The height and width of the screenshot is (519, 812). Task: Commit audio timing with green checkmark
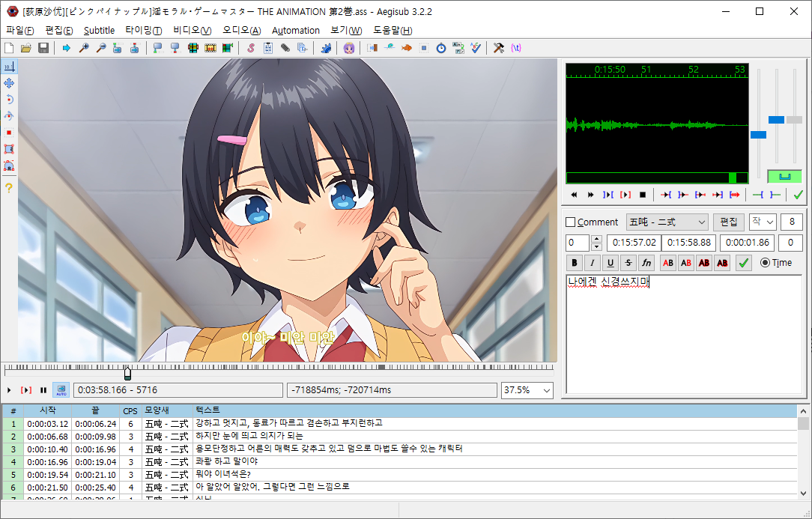[798, 195]
